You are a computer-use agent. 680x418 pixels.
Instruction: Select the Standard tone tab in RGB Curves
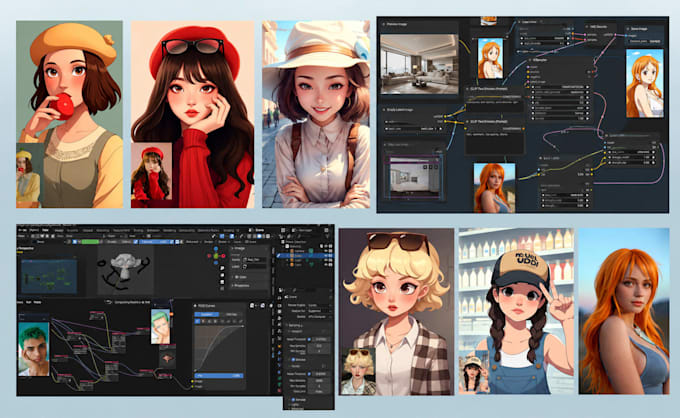pos(207,314)
